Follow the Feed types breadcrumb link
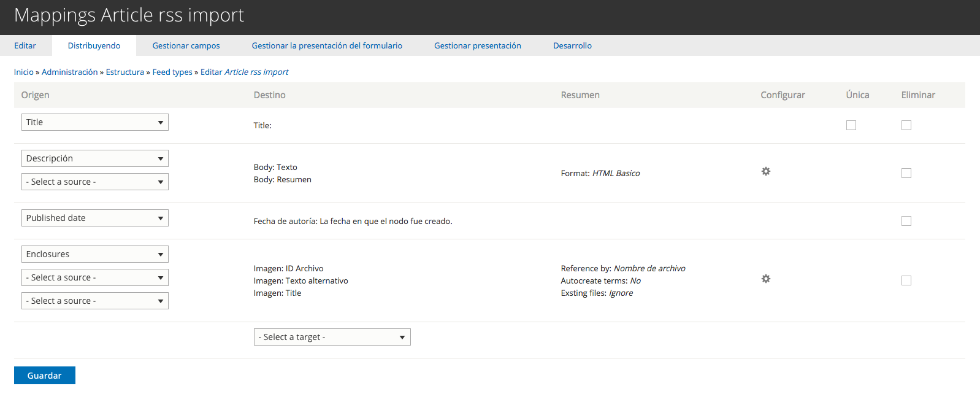The image size is (980, 410). click(172, 72)
